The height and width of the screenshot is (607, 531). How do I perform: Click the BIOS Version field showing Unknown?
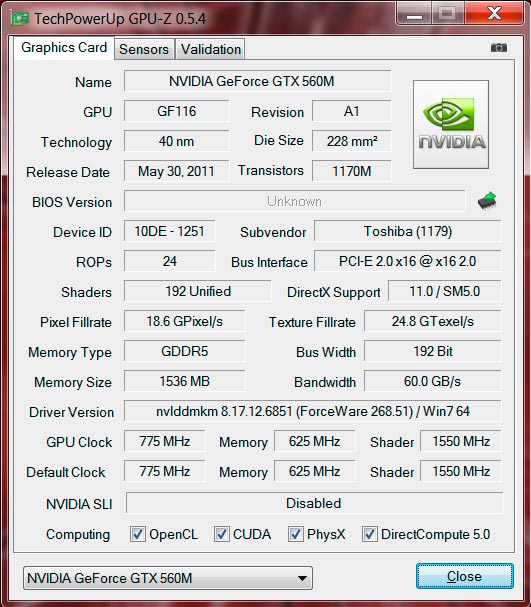point(295,201)
